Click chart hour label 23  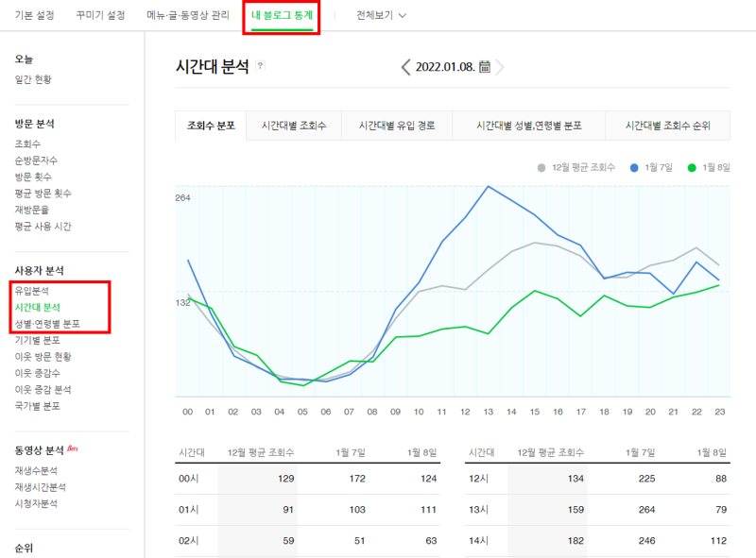pyautogui.click(x=720, y=412)
